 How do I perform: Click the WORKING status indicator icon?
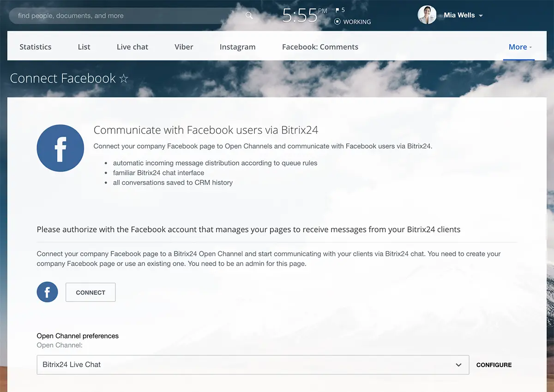[x=337, y=22]
